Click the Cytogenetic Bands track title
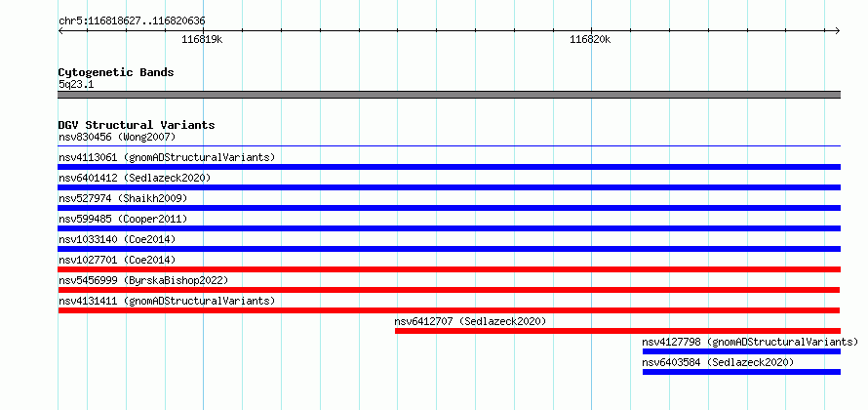868x410 pixels. [x=116, y=72]
